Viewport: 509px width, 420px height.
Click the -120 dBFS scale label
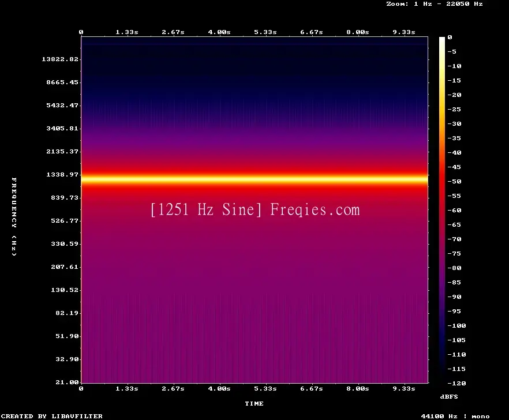[x=456, y=383]
